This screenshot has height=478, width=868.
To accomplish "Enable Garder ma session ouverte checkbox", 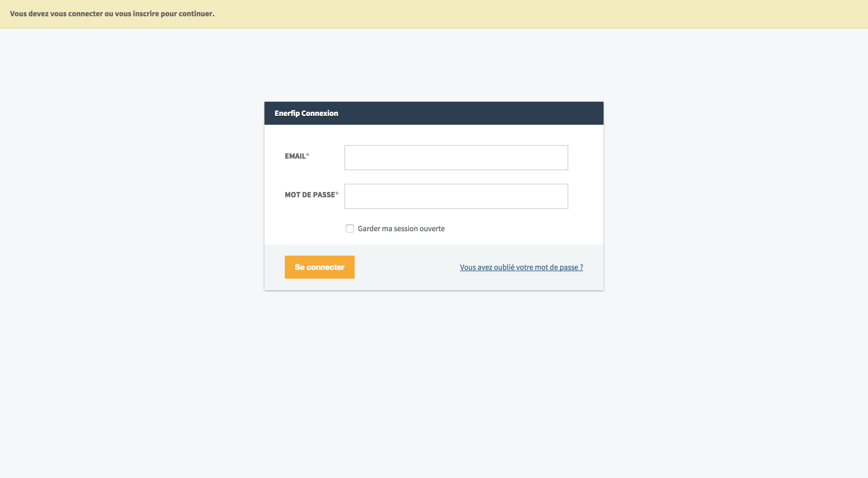I will (350, 228).
